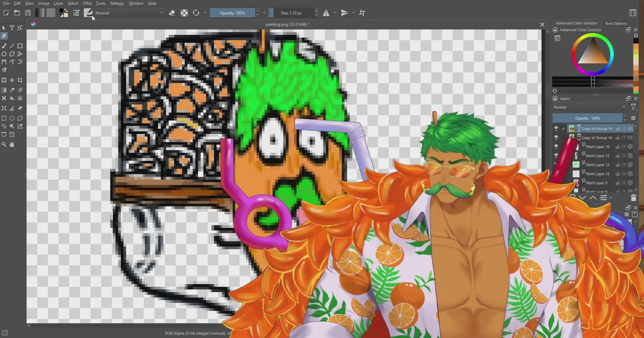
Task: Select the Freehand Brush tool
Action: point(4,46)
